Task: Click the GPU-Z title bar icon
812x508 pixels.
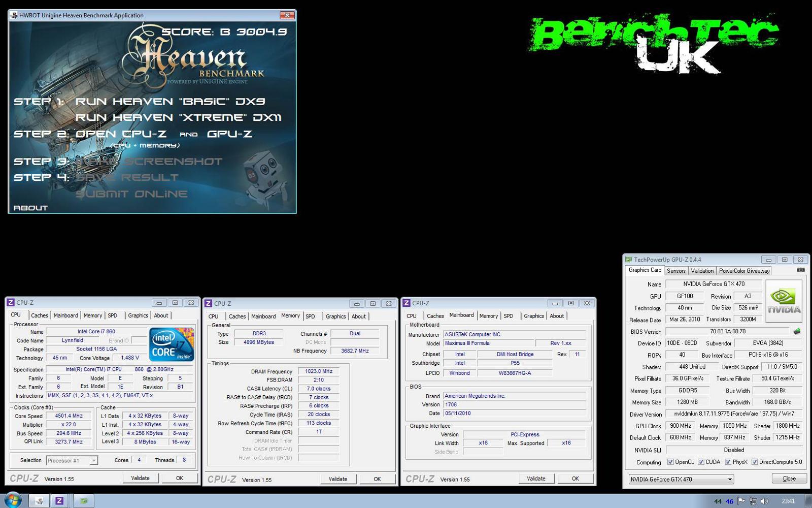Action: point(629,259)
